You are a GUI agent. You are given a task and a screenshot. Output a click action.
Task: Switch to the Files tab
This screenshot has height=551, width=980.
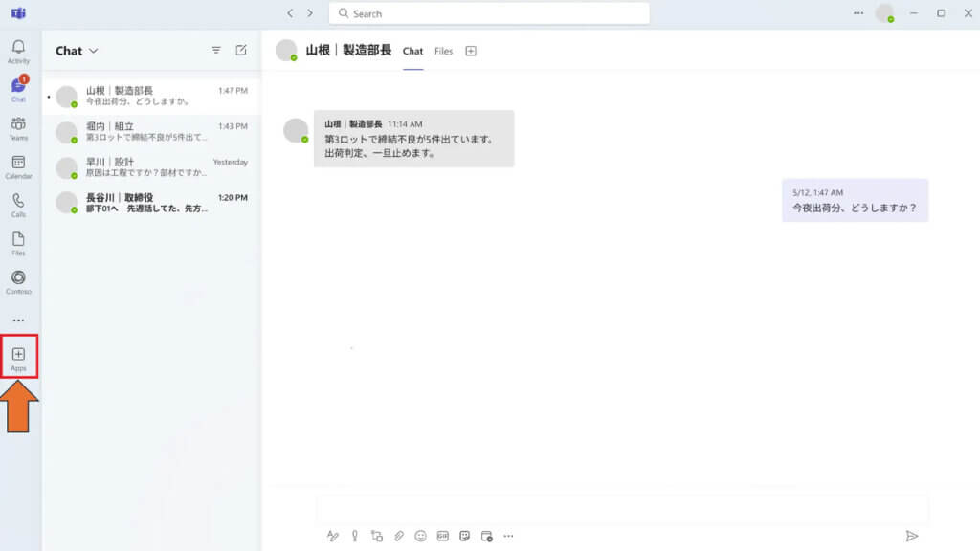443,51
